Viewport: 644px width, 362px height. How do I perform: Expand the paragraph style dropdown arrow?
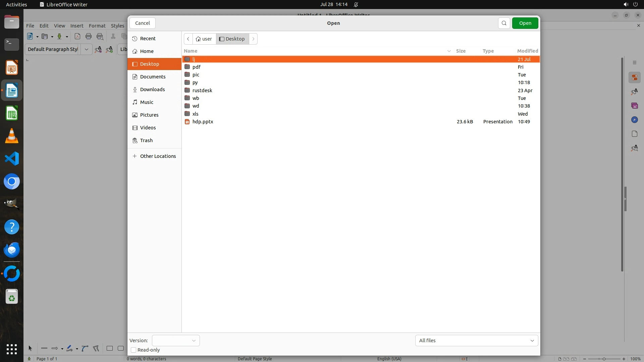86,49
